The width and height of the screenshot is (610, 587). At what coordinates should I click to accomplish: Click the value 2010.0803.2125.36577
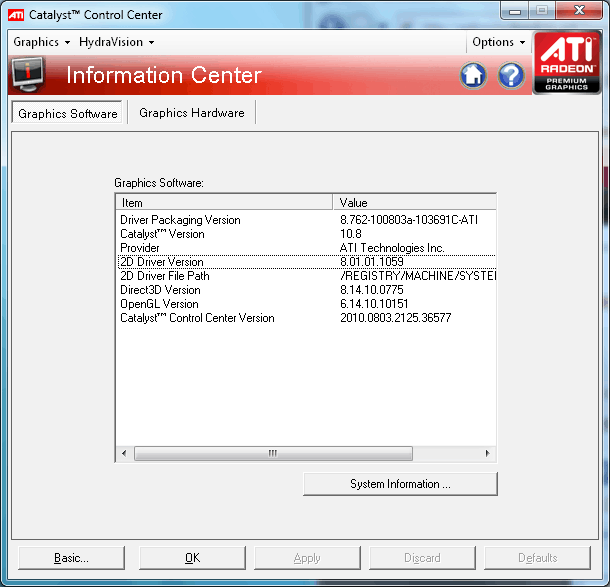[x=396, y=318]
